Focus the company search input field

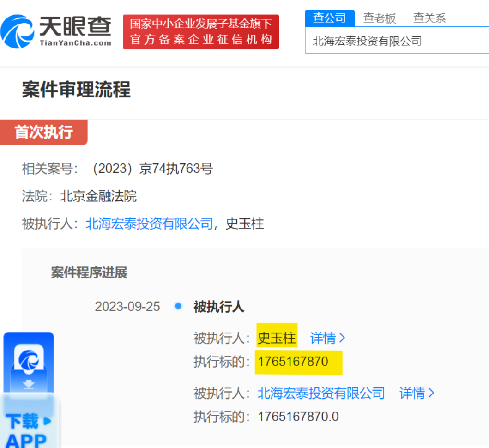coord(397,41)
